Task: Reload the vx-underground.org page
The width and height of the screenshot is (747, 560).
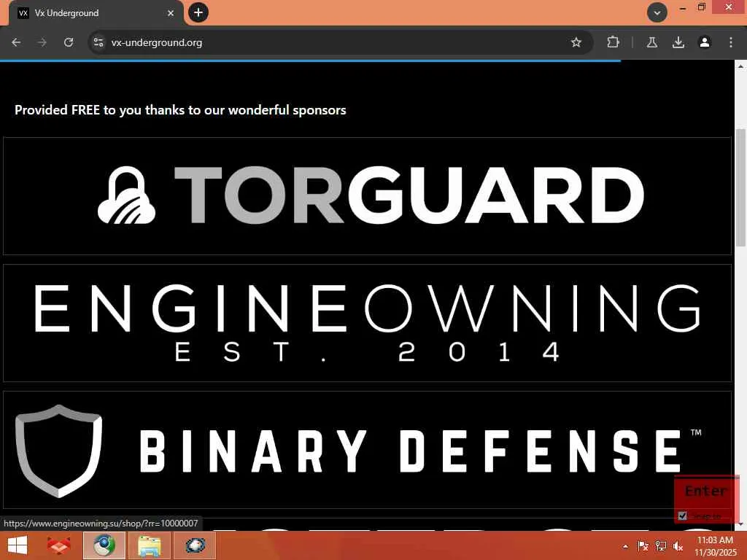Action: [x=69, y=42]
